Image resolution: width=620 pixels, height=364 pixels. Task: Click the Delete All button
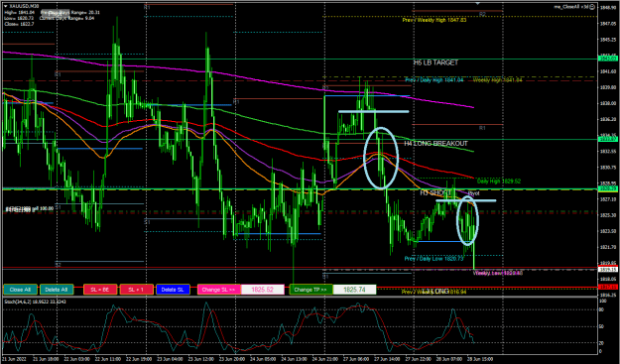[x=57, y=290]
